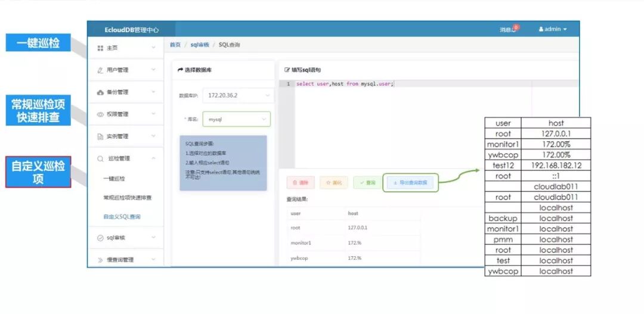Click the SQL查询步骤 hint box
This screenshot has width=644, height=314.
(223, 163)
